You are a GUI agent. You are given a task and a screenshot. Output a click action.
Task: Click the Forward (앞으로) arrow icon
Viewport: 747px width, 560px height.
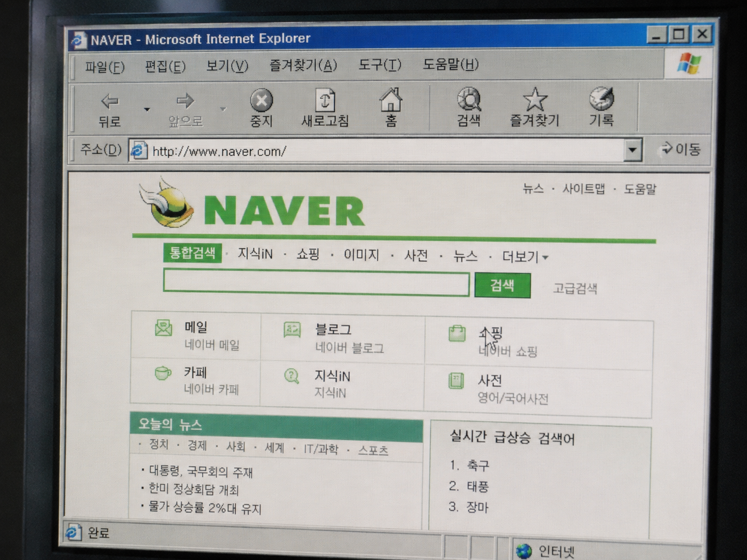[x=185, y=101]
